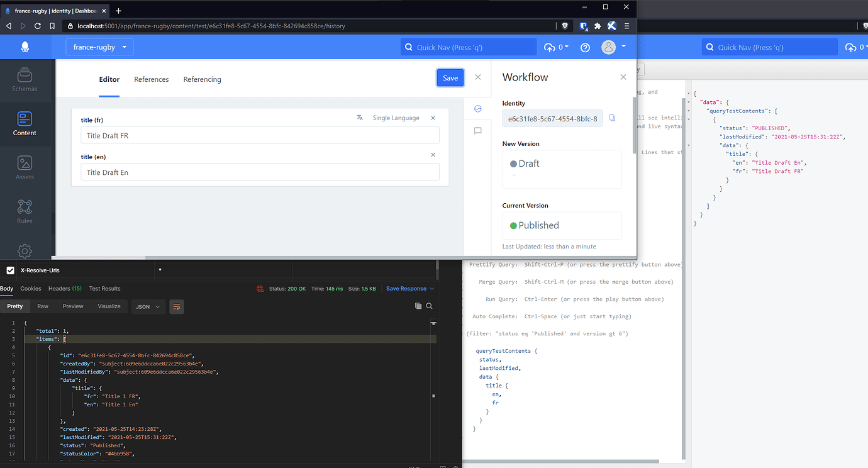Click the Workflow panel vertical scrollbar
Image resolution: width=868 pixels, height=468 pixels.
(x=634, y=125)
